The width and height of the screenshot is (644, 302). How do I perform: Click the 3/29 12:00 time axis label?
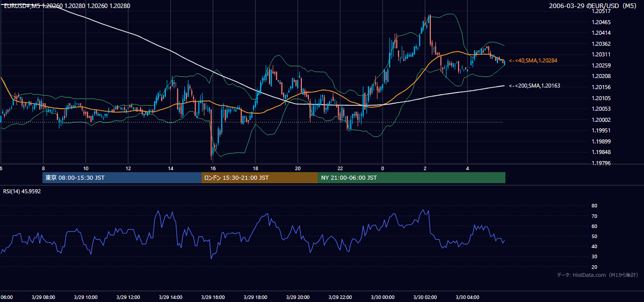(128, 297)
